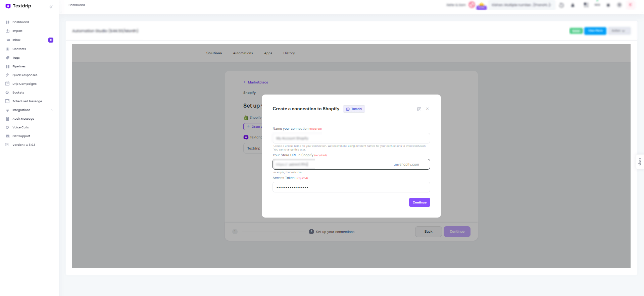This screenshot has height=296, width=644.
Task: Click the Voice Calls phone icon
Action: [x=7, y=127]
